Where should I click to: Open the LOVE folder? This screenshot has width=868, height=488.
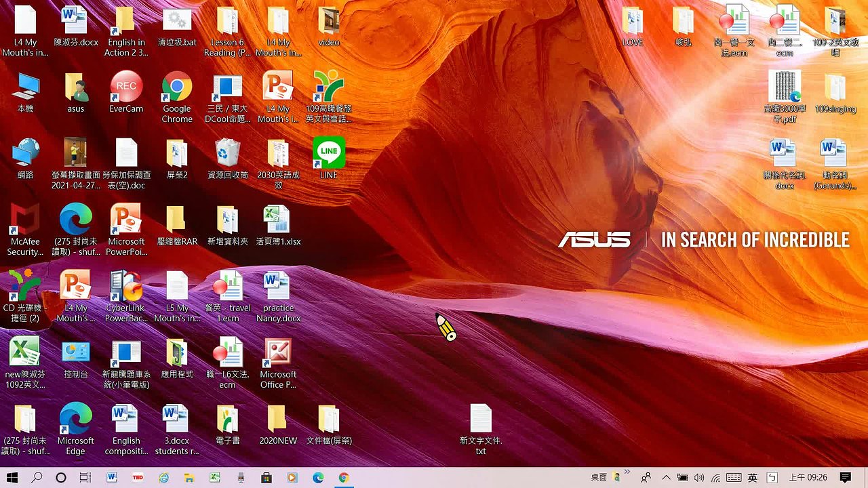click(633, 27)
